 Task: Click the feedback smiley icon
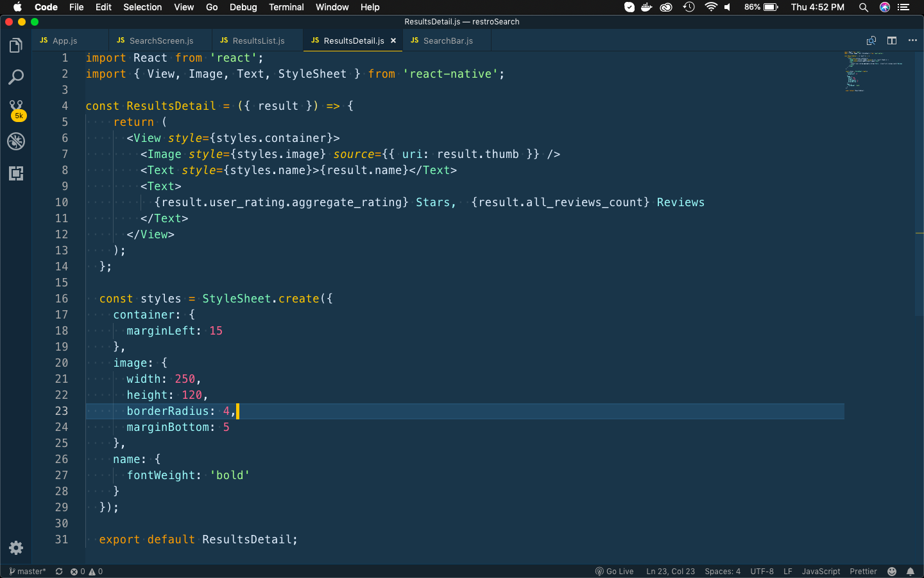click(892, 572)
